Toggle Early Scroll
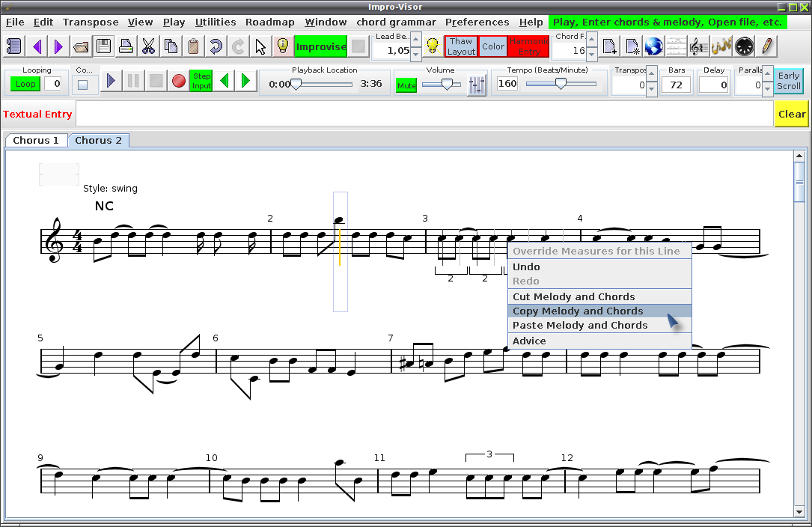 (788, 82)
